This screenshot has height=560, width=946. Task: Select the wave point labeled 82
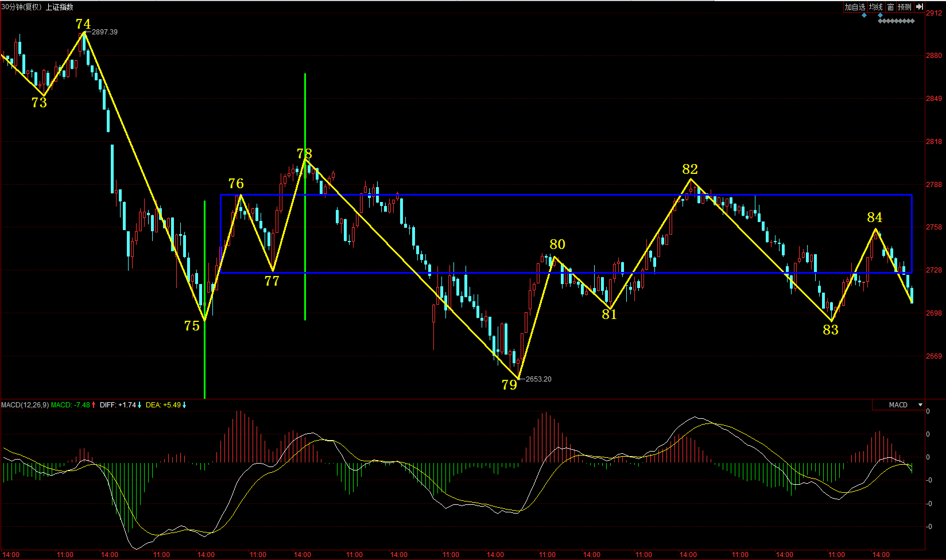coord(690,169)
